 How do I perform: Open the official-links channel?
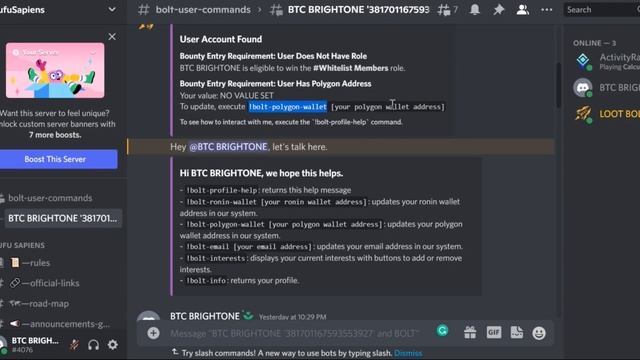pos(50,283)
